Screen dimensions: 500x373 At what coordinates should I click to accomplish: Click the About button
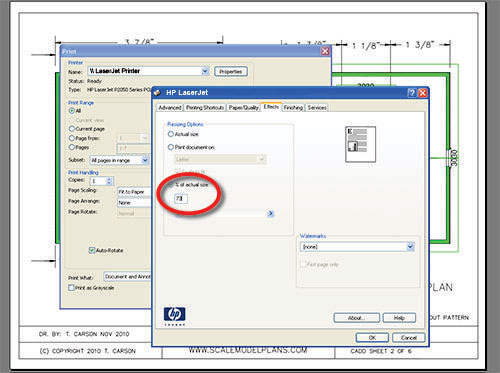(356, 318)
